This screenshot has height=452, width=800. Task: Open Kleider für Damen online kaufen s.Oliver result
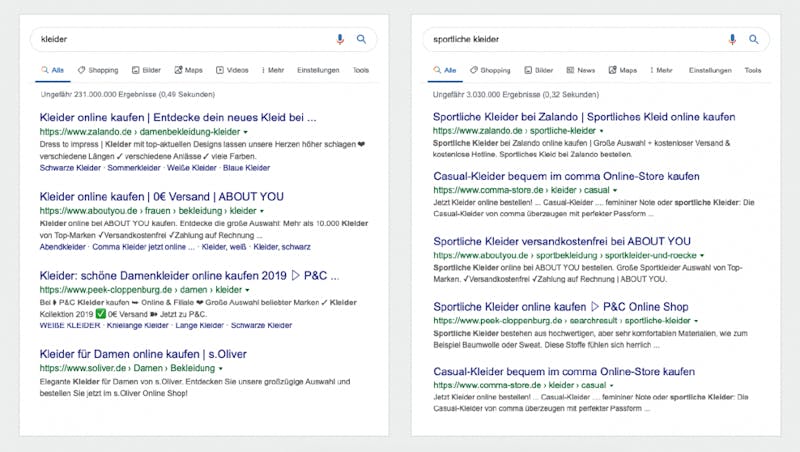click(143, 354)
